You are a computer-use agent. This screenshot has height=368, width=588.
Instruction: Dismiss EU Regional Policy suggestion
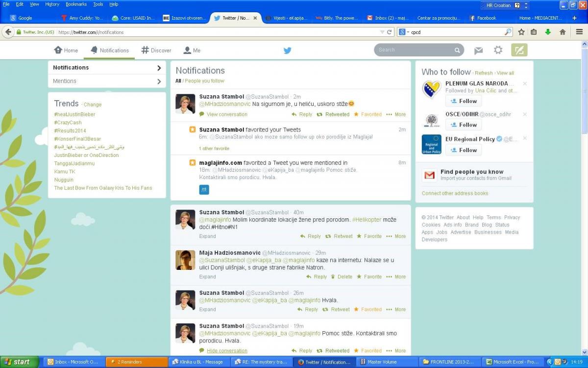point(525,139)
